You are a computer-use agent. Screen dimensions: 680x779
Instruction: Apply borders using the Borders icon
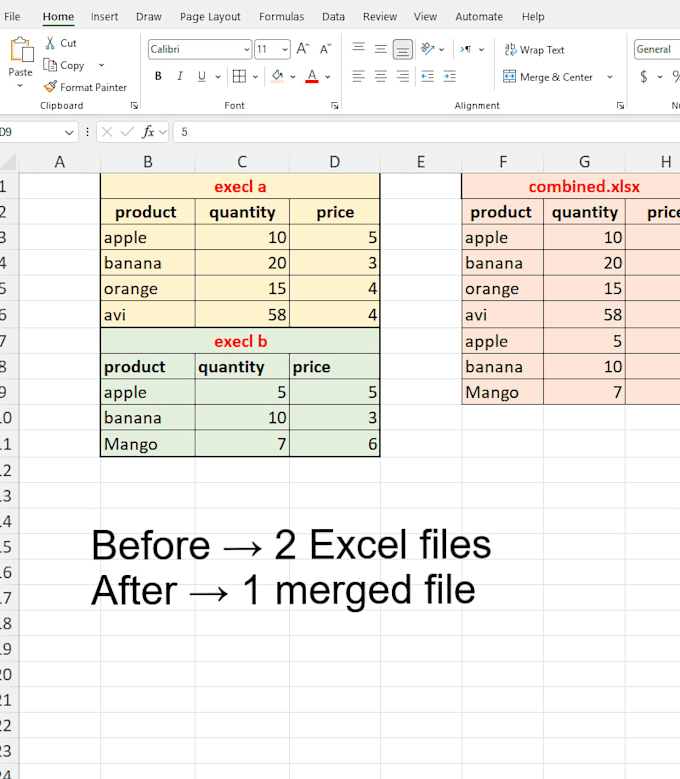point(239,76)
